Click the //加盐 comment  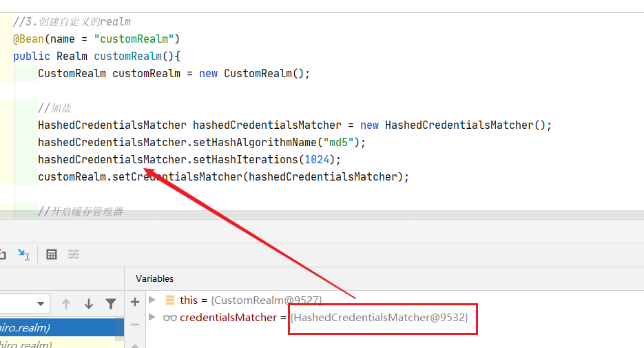54,108
